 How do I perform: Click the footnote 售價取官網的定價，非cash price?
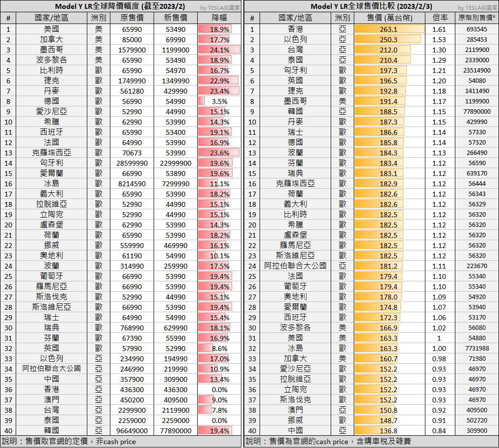pyautogui.click(x=70, y=441)
